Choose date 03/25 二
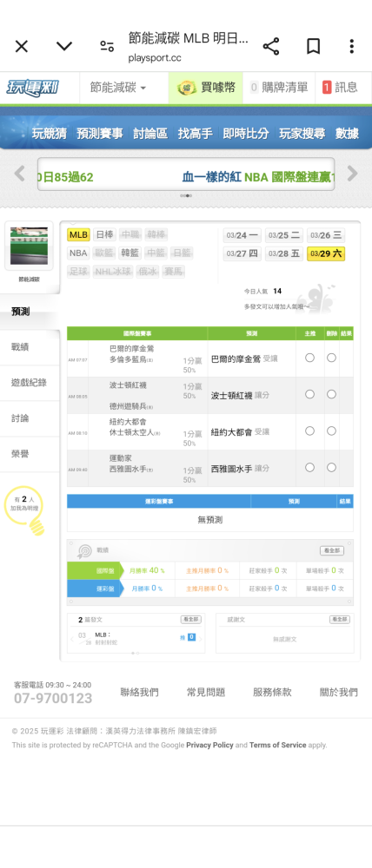This screenshot has width=372, height=868. tap(284, 235)
